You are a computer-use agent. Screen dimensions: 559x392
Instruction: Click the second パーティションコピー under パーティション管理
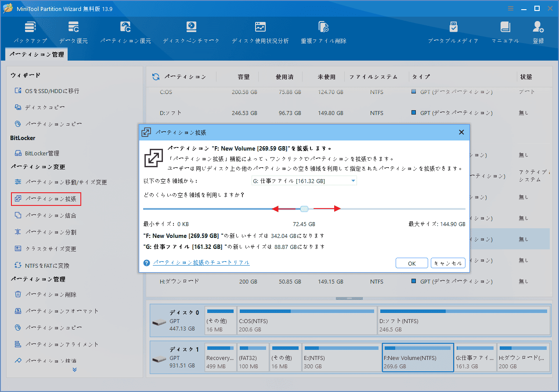coord(54,328)
